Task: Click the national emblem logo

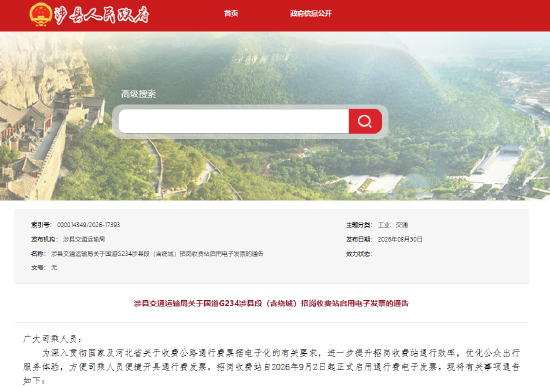Action: [41, 14]
